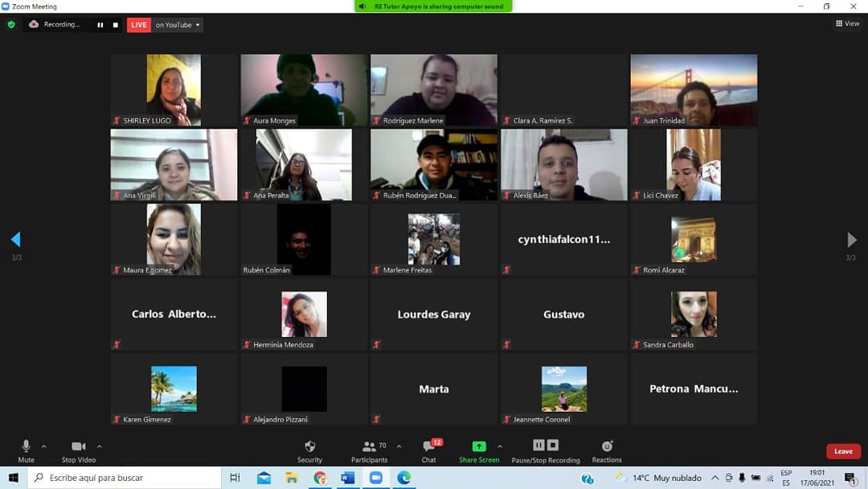Open Mail app on taskbar
Screen dimensions: 868x489
[264, 478]
